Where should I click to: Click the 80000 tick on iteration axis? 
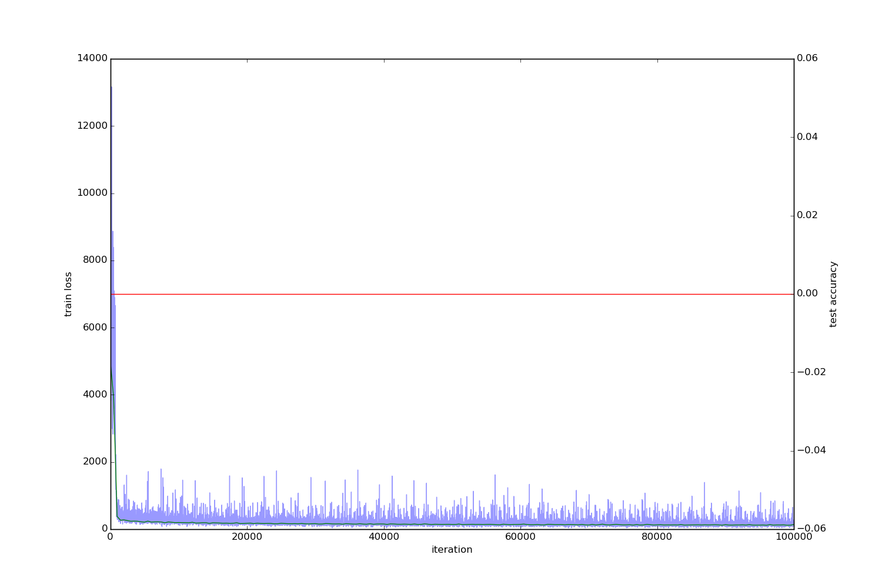tap(657, 536)
